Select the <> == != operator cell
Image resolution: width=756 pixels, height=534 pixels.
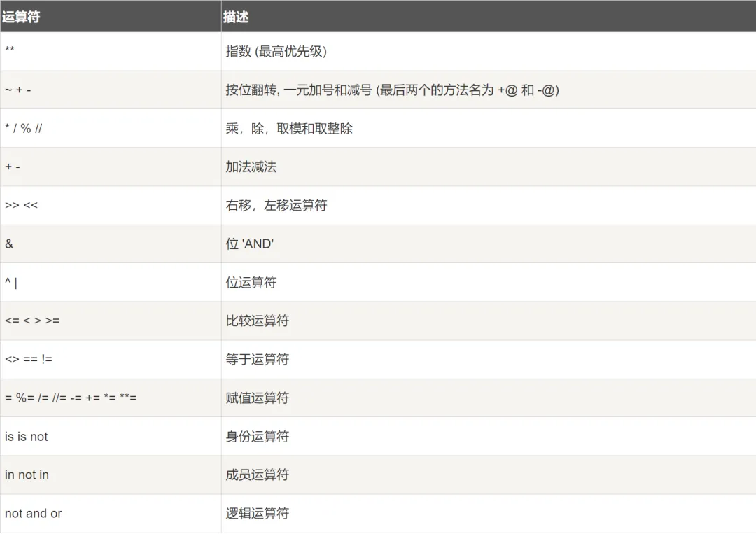(x=111, y=360)
